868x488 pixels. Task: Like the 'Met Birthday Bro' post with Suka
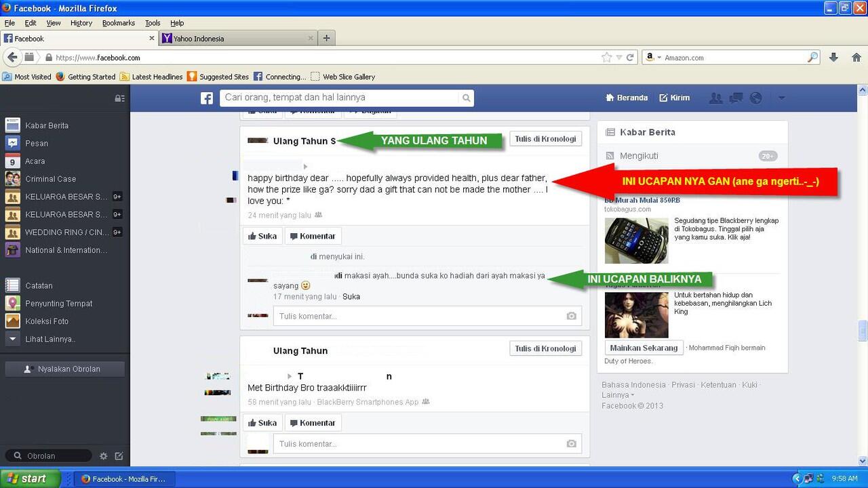tap(262, 423)
